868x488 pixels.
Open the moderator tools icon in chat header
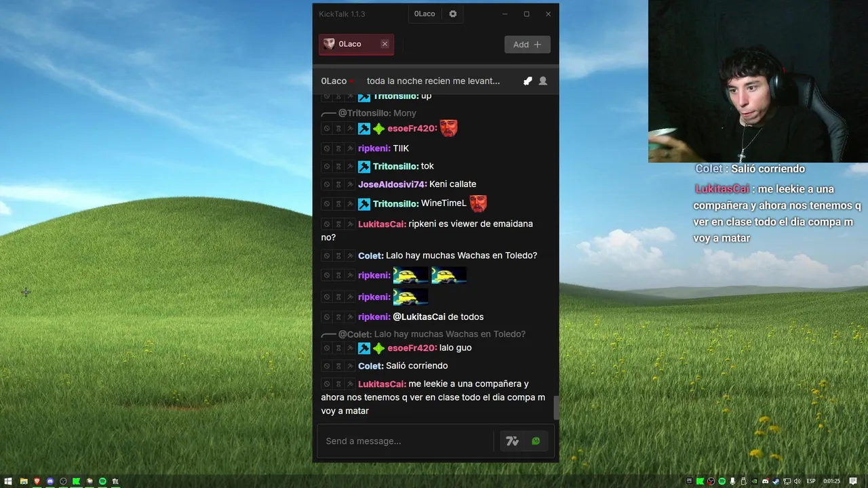click(x=528, y=81)
